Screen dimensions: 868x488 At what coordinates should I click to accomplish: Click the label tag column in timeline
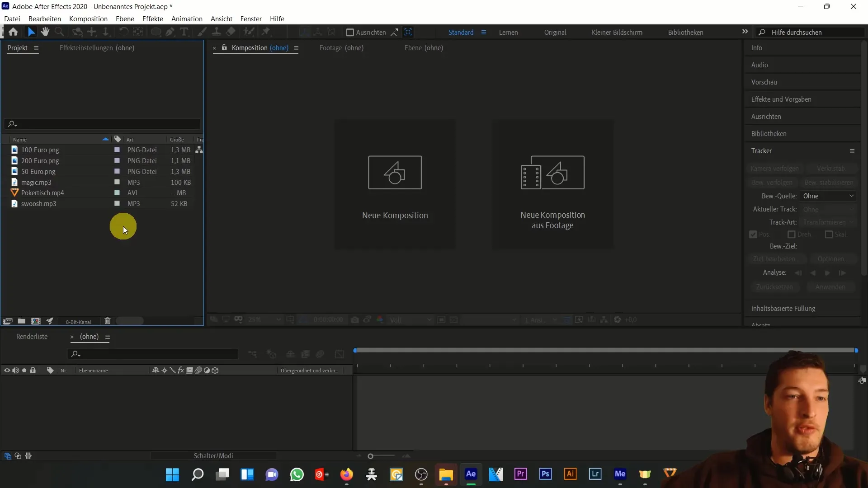click(50, 371)
